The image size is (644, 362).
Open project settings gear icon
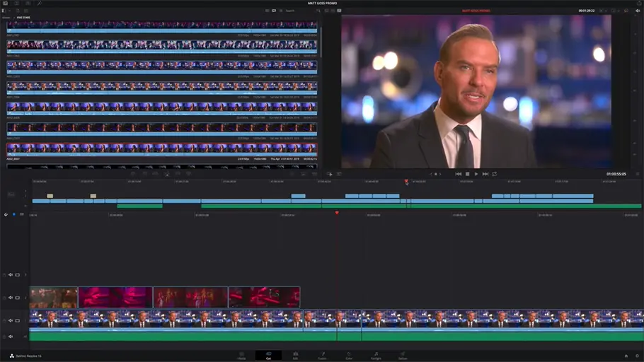[x=636, y=356]
